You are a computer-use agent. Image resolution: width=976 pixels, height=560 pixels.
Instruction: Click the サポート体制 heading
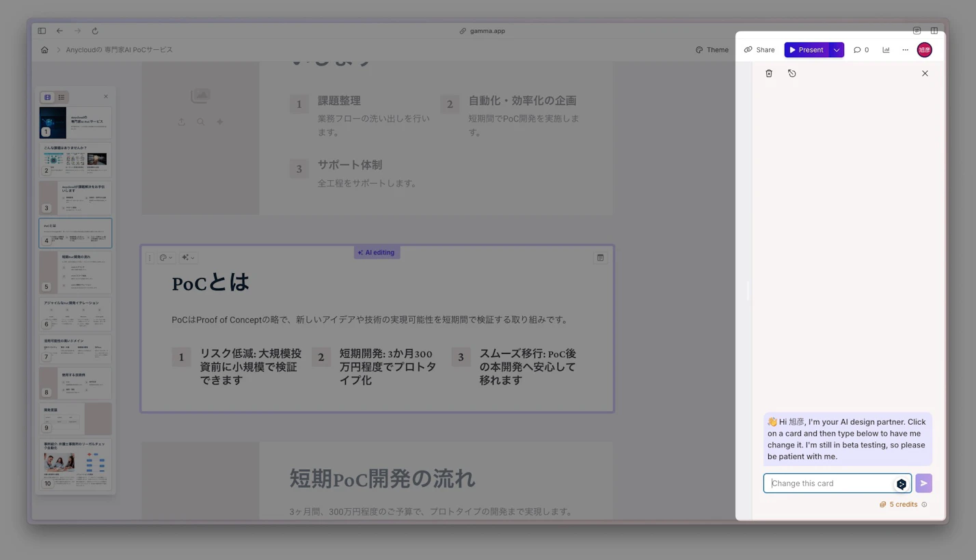(349, 165)
